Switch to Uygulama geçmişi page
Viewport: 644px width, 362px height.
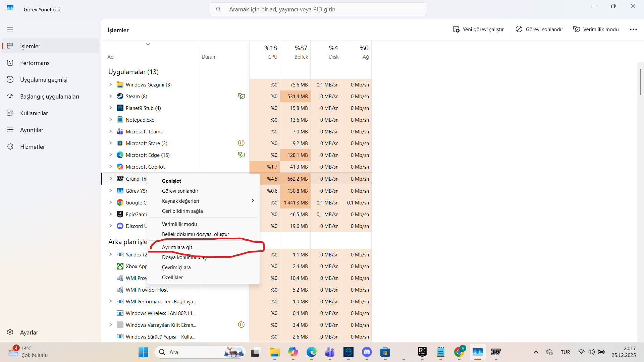50,80
